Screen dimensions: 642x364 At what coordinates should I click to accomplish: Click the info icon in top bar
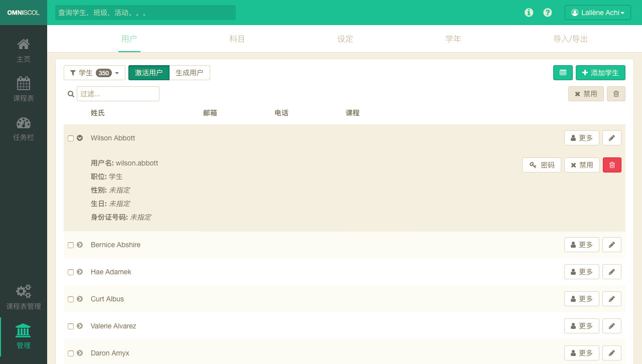529,13
